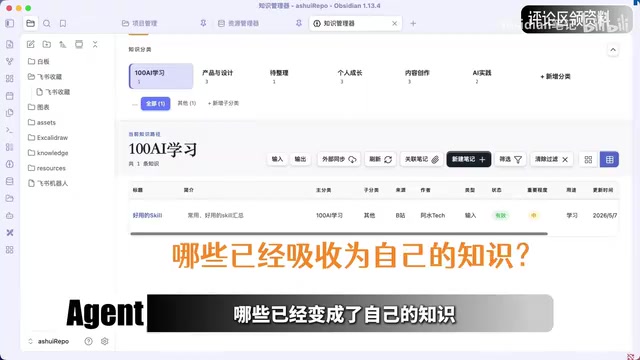Select the 100AI学习 category card
The height and width of the screenshot is (360, 640).
click(x=161, y=76)
